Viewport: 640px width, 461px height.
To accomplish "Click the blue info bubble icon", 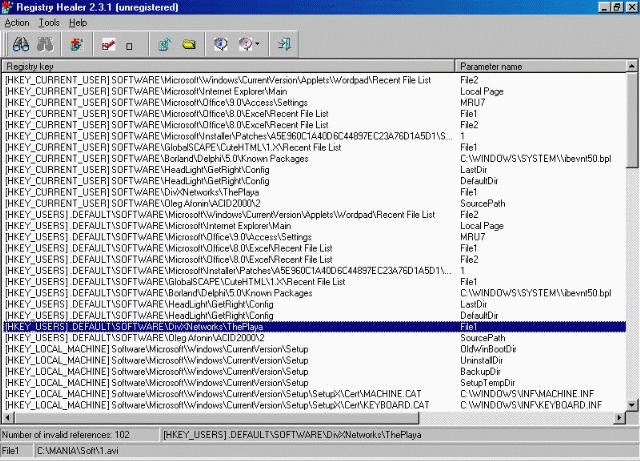I will 220,44.
